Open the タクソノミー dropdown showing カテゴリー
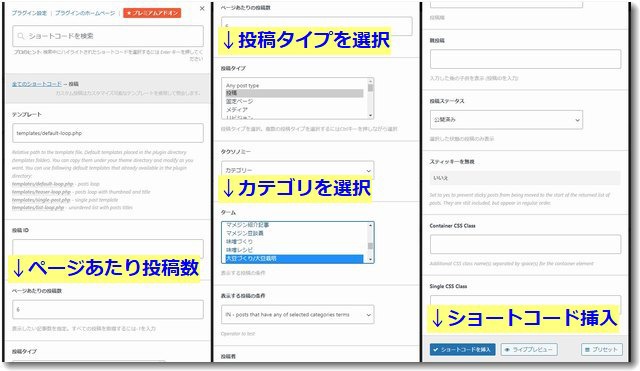This screenshot has width=640, height=371. coord(298,170)
